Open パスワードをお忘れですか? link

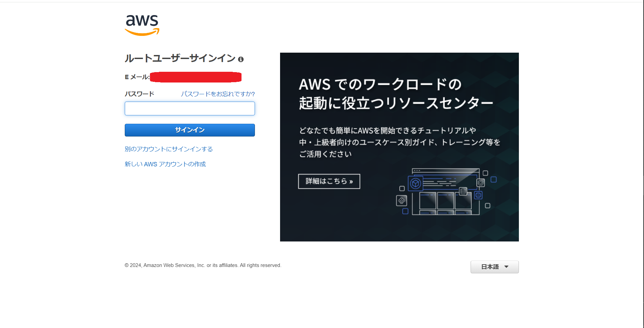coord(217,94)
